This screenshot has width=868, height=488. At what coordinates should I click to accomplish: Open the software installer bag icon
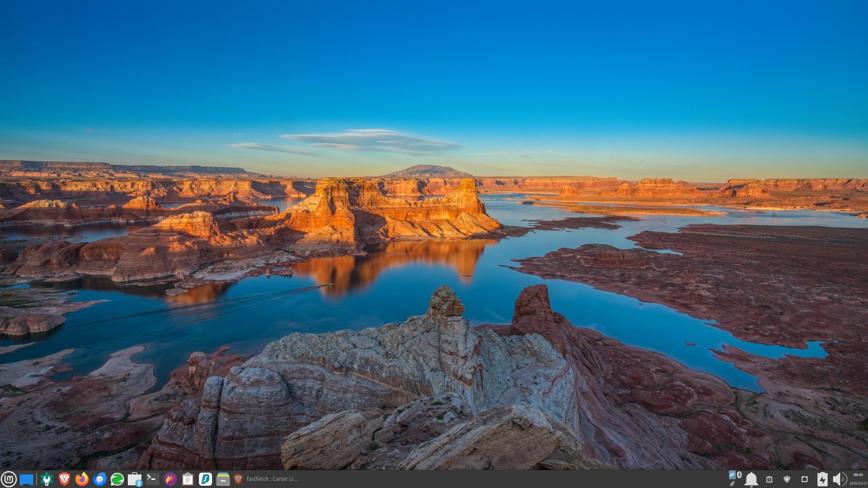[135, 479]
